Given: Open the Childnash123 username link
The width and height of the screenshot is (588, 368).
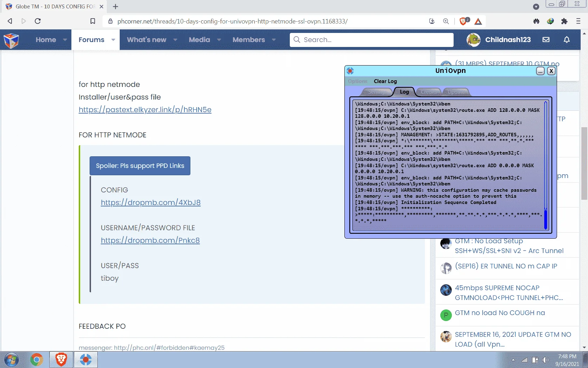Looking at the screenshot, I should click(x=508, y=40).
